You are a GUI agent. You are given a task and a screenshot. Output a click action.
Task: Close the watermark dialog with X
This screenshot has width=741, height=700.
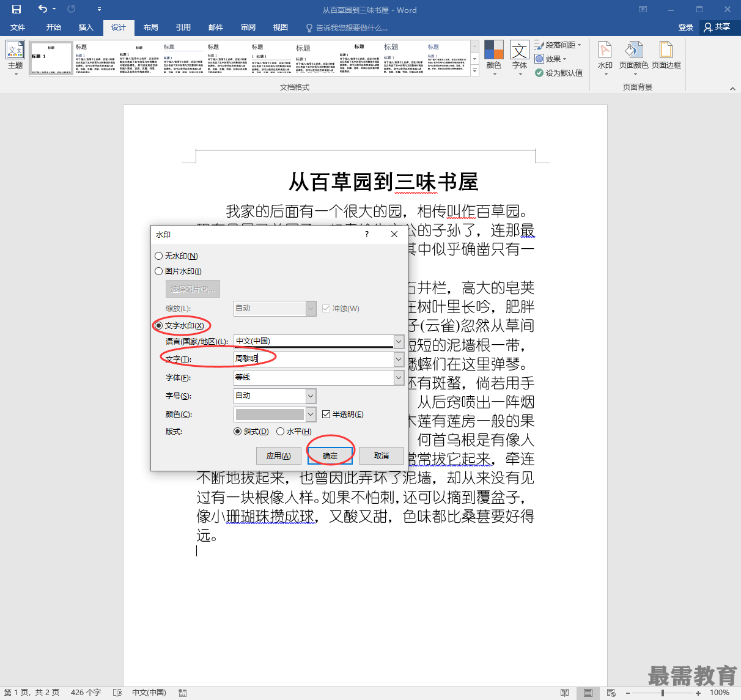394,234
